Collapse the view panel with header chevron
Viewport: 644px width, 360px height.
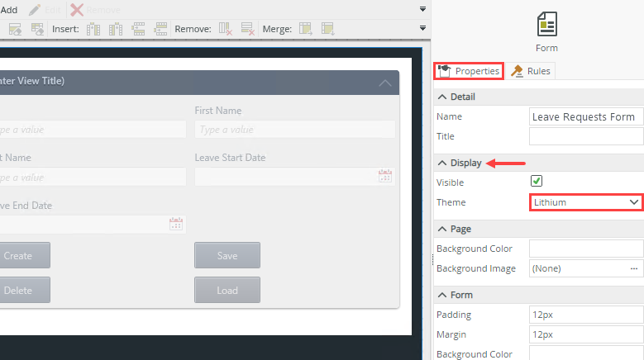coord(385,83)
